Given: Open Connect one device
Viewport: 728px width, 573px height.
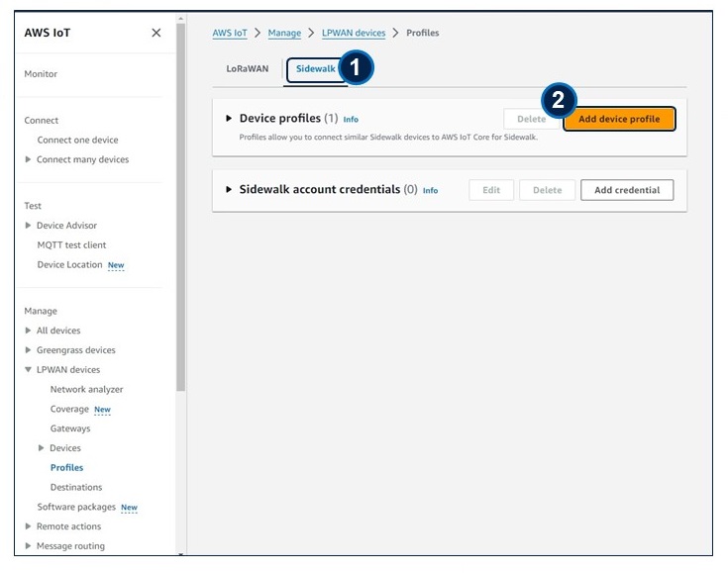Looking at the screenshot, I should [77, 140].
